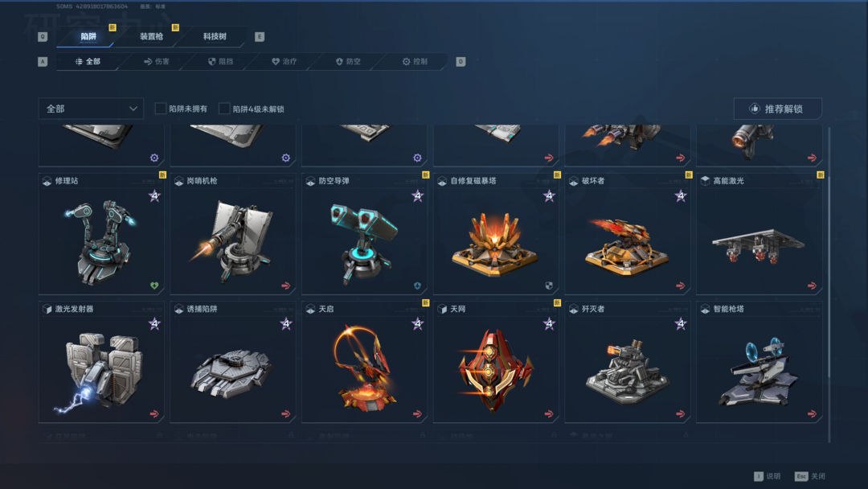Select the 治疗 filter tab
Image resolution: width=868 pixels, height=489 pixels.
coord(285,61)
